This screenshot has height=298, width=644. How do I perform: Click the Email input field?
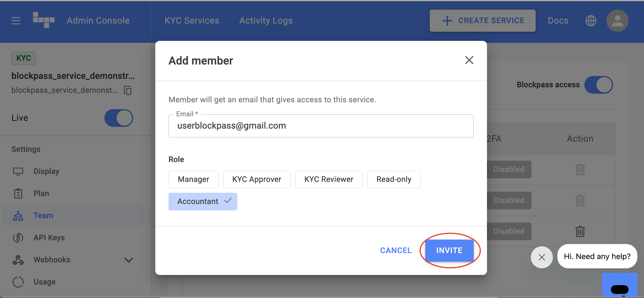click(321, 126)
